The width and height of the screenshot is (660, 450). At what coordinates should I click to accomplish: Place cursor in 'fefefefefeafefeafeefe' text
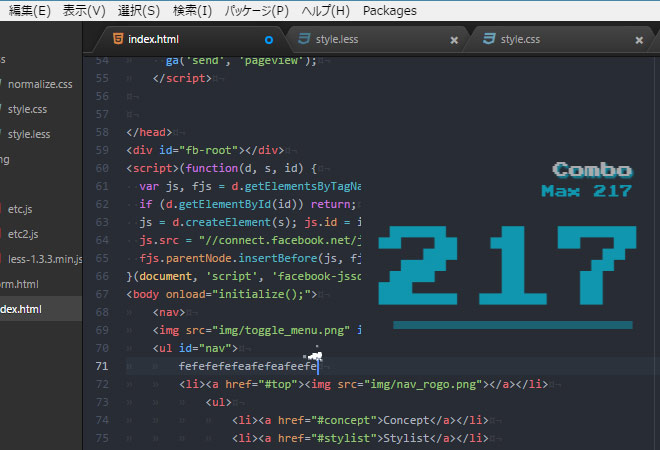click(x=248, y=366)
